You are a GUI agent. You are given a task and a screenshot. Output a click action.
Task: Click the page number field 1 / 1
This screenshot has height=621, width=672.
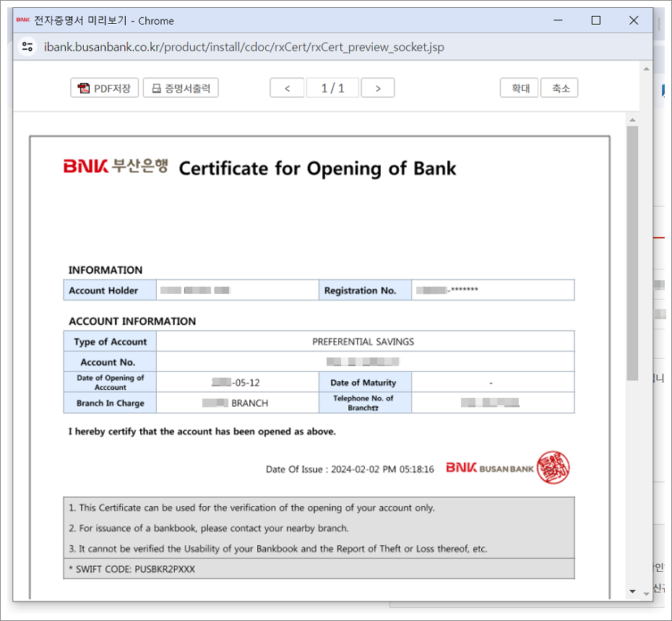332,88
